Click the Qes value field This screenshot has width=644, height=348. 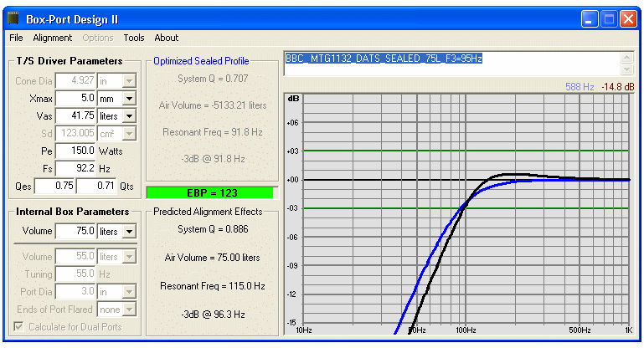tap(54, 186)
